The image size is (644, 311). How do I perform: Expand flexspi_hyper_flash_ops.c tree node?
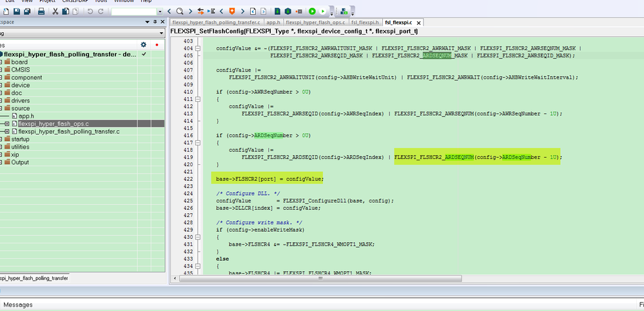7,124
